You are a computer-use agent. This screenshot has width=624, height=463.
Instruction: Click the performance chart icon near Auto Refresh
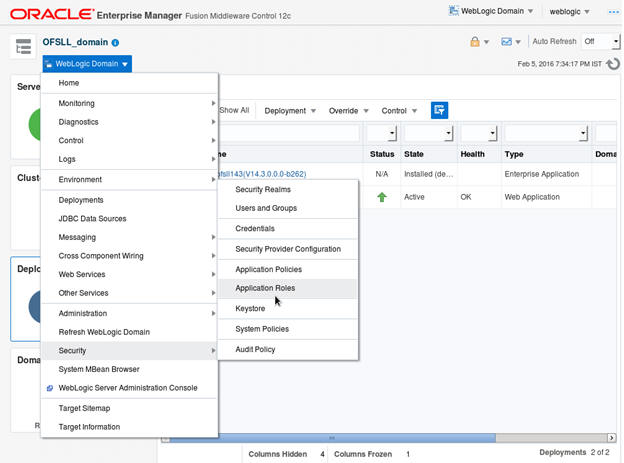tap(506, 41)
